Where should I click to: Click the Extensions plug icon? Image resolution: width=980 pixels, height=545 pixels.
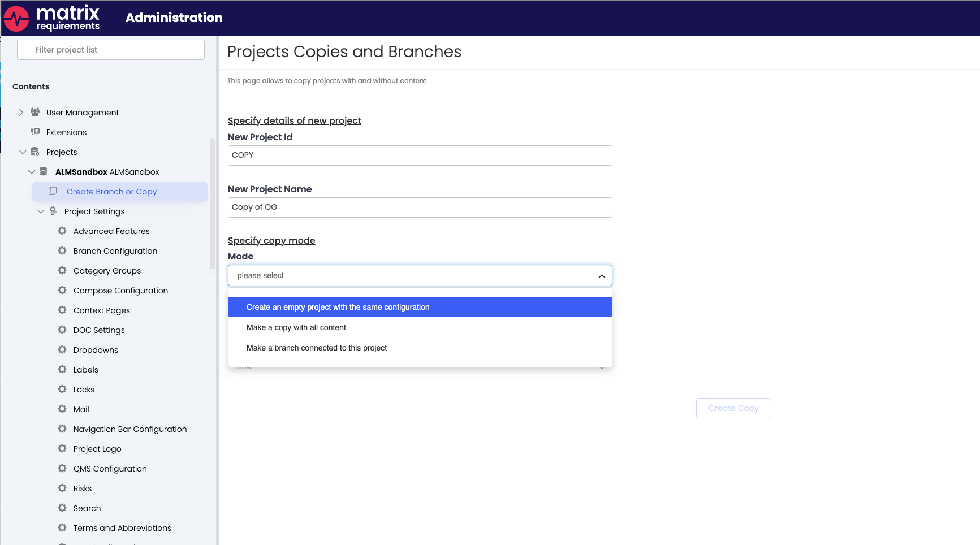click(x=35, y=132)
